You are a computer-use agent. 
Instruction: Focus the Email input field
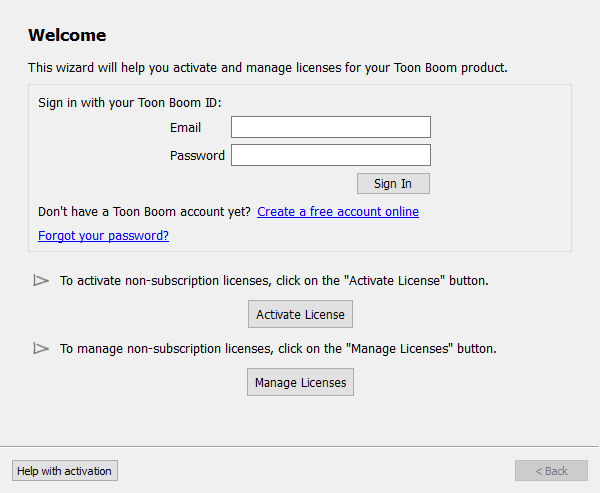pyautogui.click(x=331, y=127)
